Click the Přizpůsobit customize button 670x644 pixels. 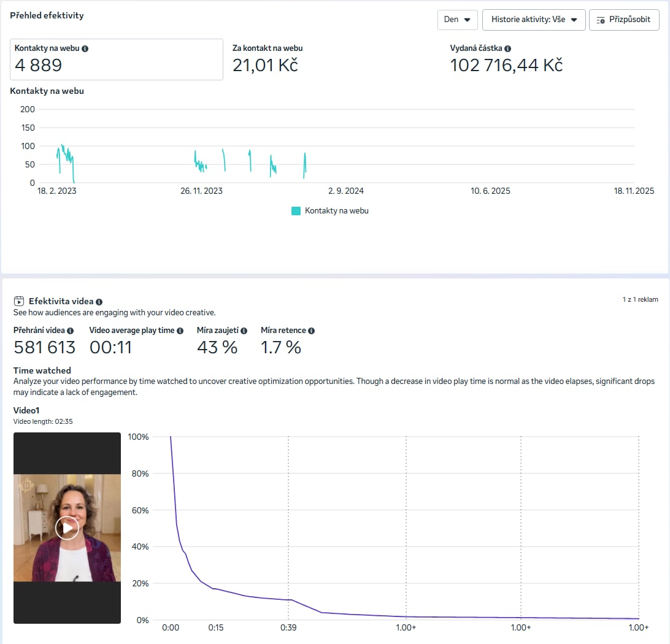tap(624, 20)
